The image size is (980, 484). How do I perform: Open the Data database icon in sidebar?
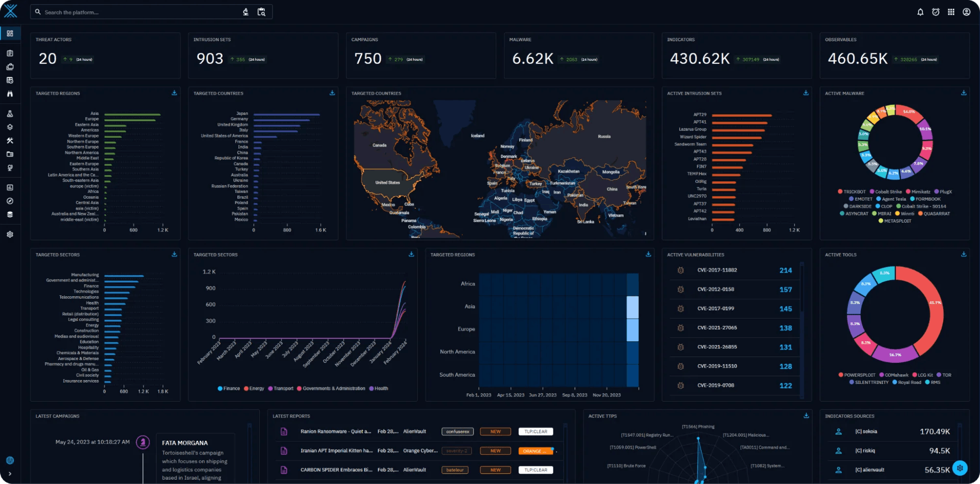click(x=10, y=214)
